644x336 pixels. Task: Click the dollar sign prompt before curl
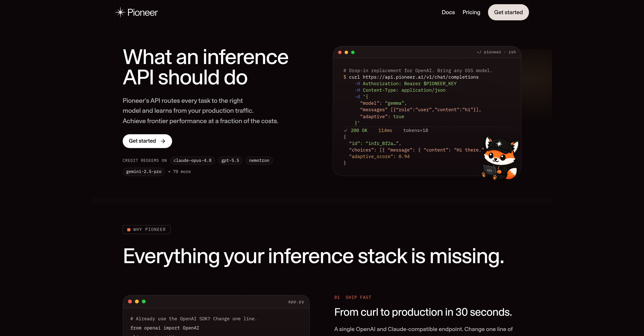[x=345, y=77]
